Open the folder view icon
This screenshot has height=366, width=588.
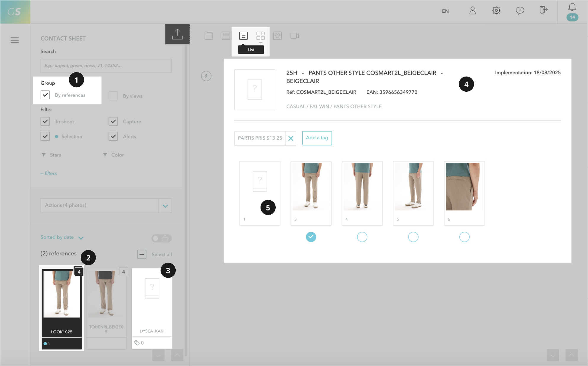tap(209, 36)
